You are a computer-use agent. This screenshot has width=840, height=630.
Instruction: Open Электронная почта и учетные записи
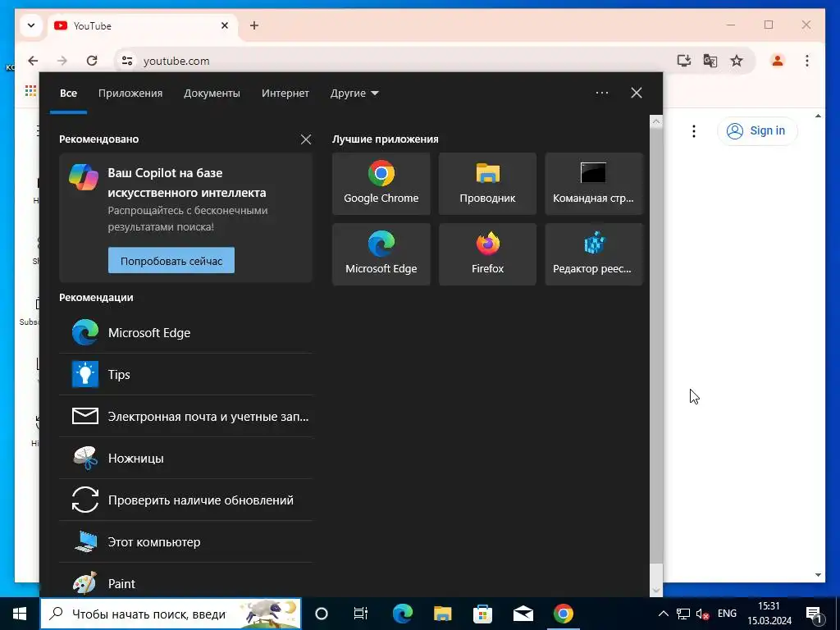click(x=185, y=416)
